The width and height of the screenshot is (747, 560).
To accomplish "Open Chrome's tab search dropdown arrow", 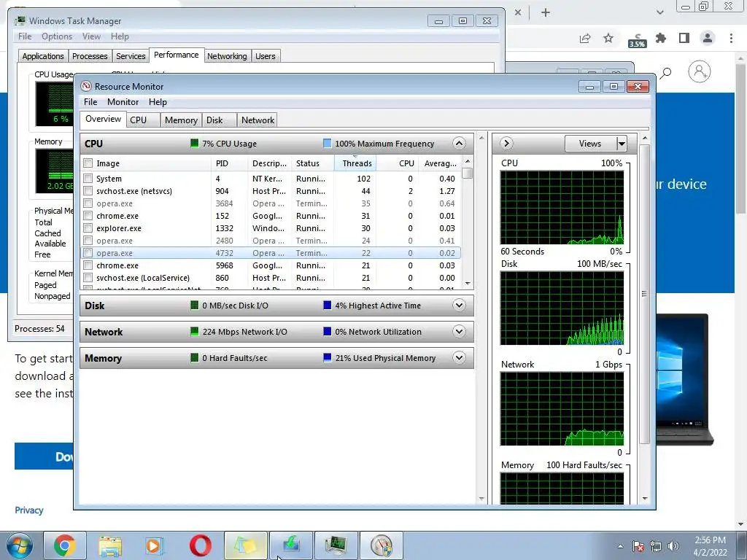I will click(x=659, y=13).
